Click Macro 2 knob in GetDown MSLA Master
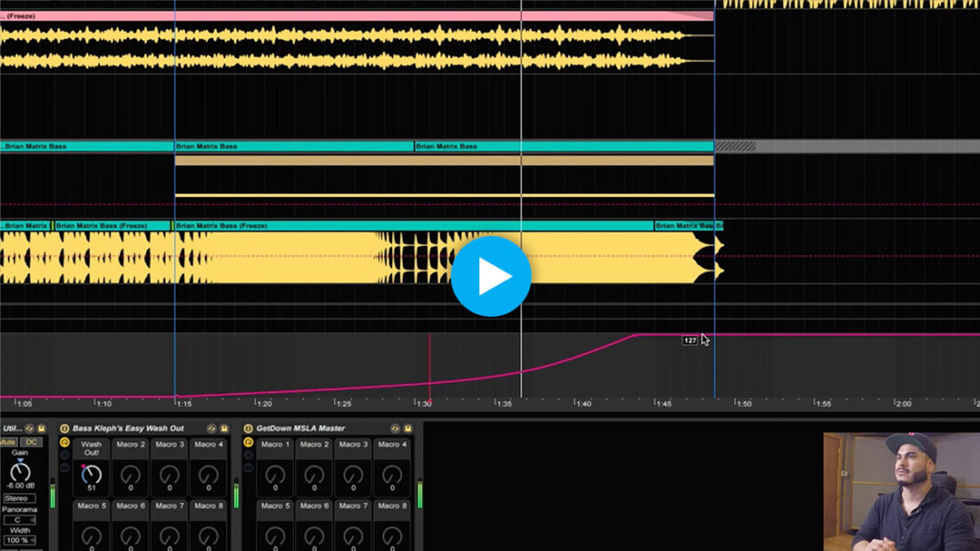Screen dimensions: 980x551 [x=314, y=474]
